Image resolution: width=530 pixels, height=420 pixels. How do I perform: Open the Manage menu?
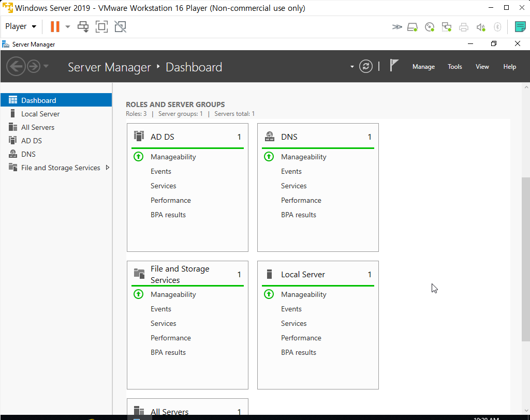point(423,67)
